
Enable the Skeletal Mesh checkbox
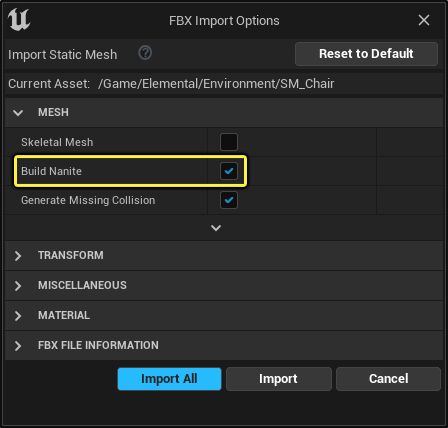tap(229, 142)
